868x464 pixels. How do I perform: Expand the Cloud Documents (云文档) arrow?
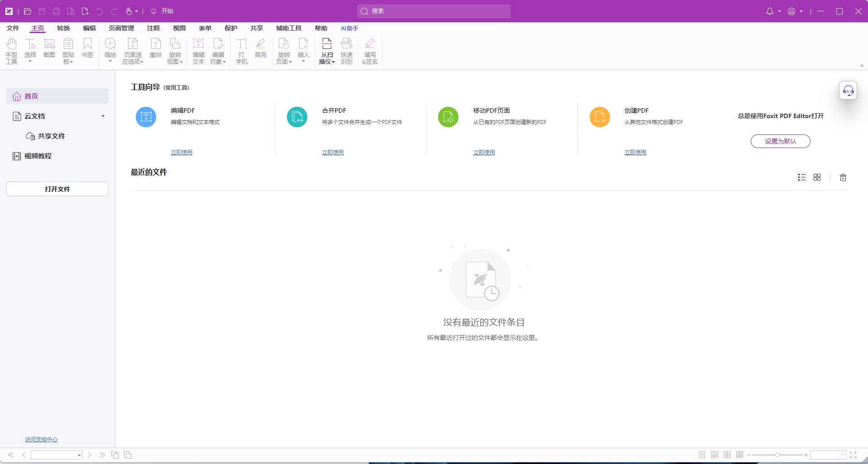[103, 116]
